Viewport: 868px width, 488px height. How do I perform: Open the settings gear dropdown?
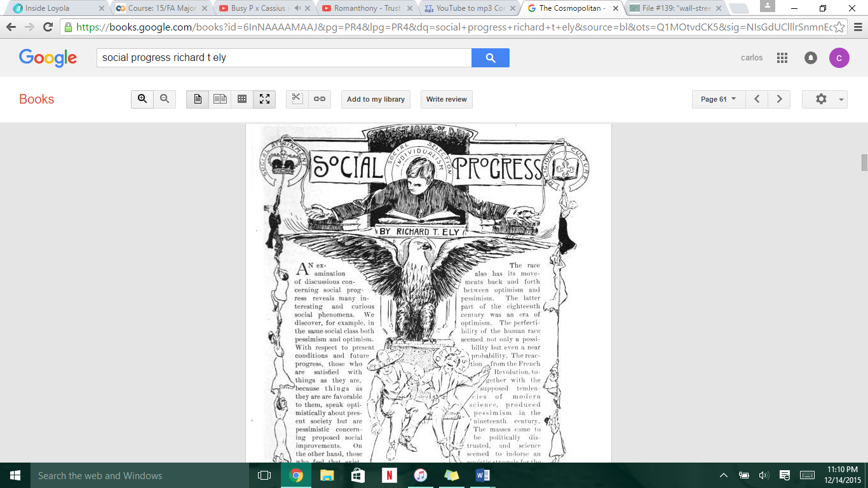tap(824, 99)
